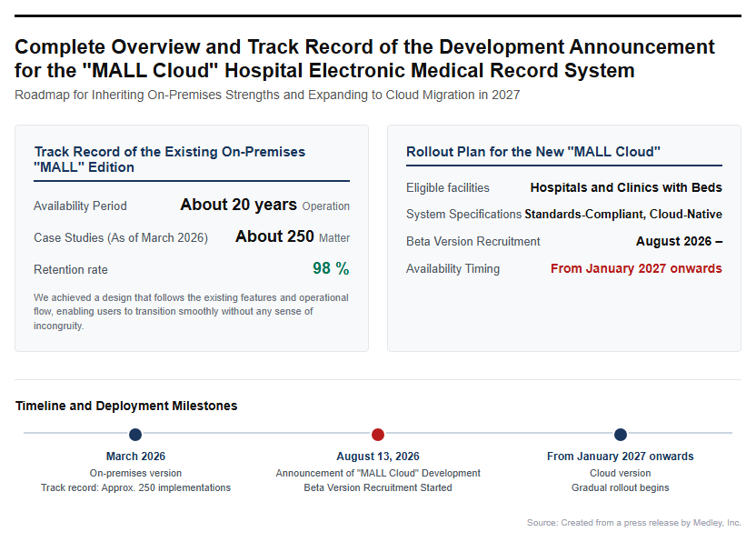Select 'Announcement of "MALL Cloud" Development' text

pyautogui.click(x=378, y=473)
